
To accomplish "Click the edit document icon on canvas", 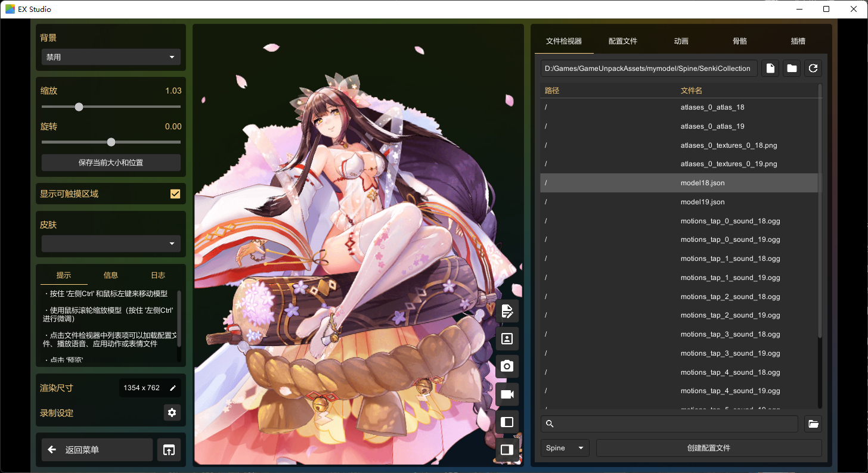I will 507,311.
